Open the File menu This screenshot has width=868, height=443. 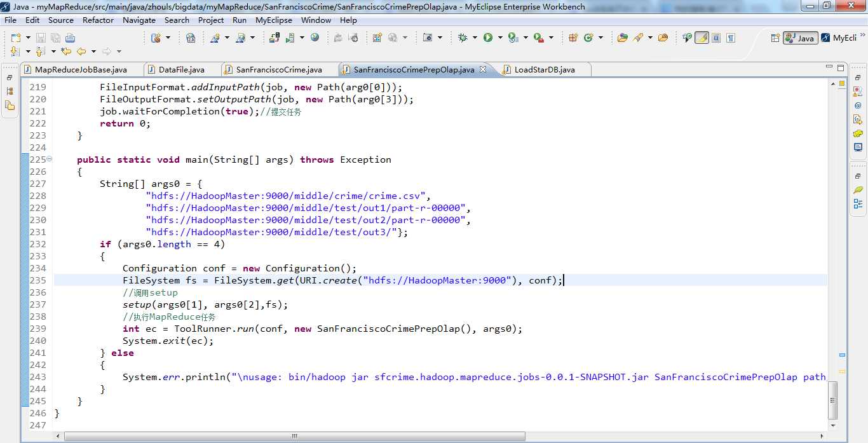[x=11, y=20]
